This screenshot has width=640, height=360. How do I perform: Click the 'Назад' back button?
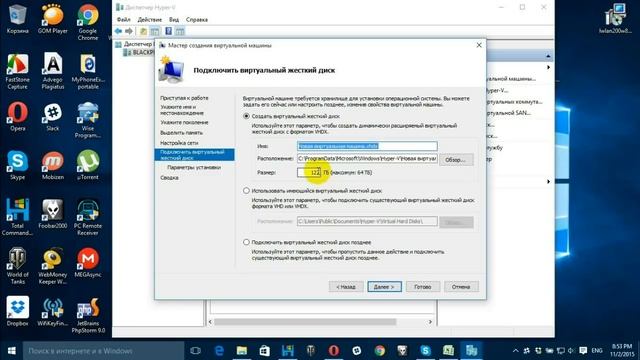[x=346, y=287]
